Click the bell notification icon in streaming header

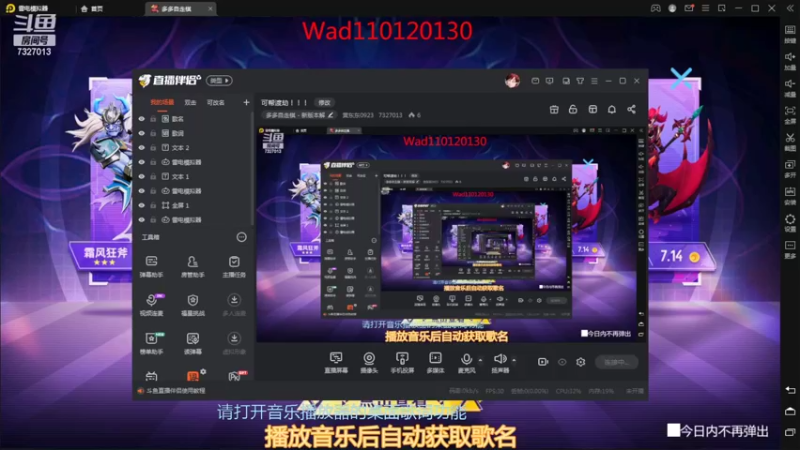point(612,109)
